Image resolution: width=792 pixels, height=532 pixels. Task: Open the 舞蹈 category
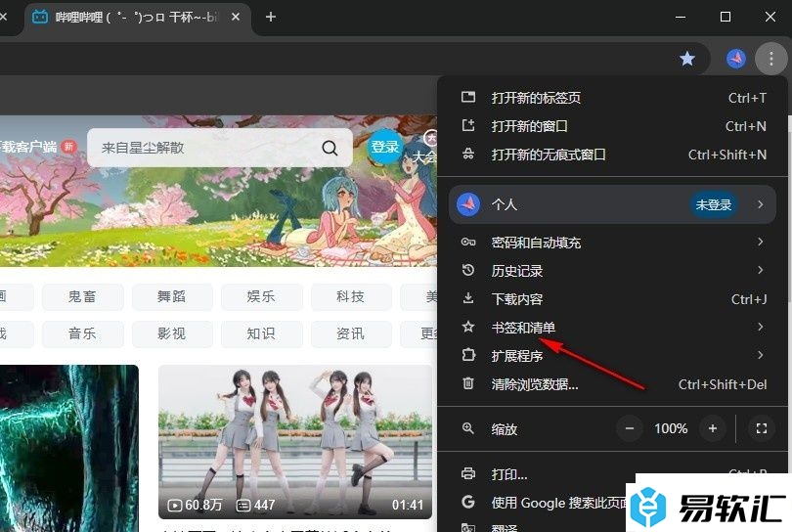[172, 296]
